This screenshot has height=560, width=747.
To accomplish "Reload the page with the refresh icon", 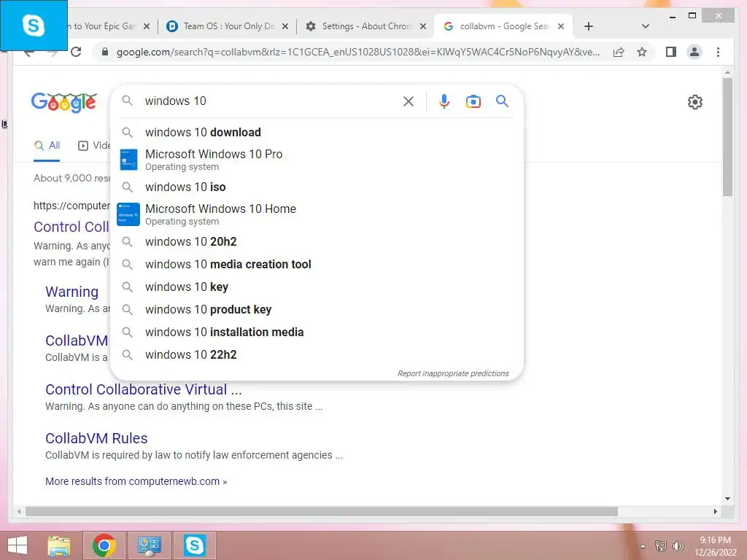I will point(76,52).
